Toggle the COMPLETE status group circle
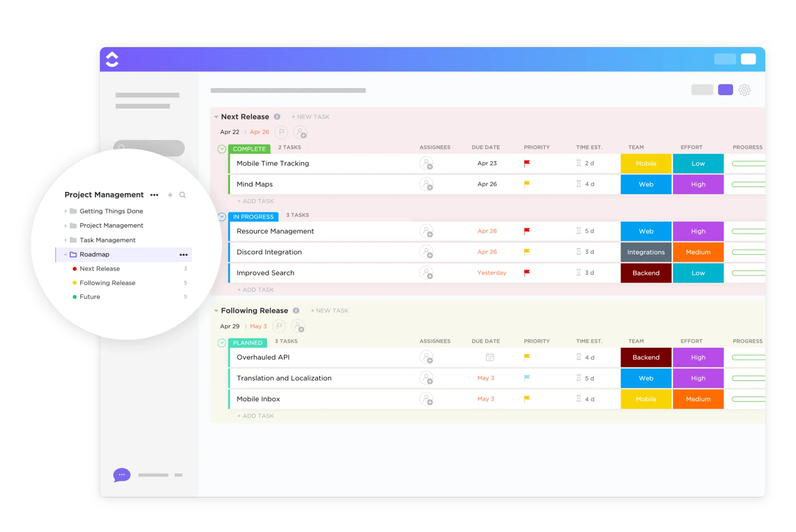 click(x=222, y=149)
